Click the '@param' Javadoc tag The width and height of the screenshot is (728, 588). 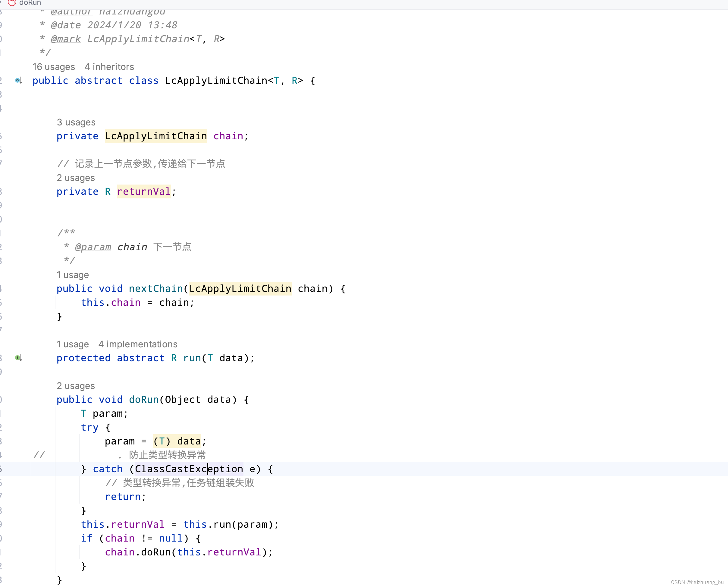(93, 247)
